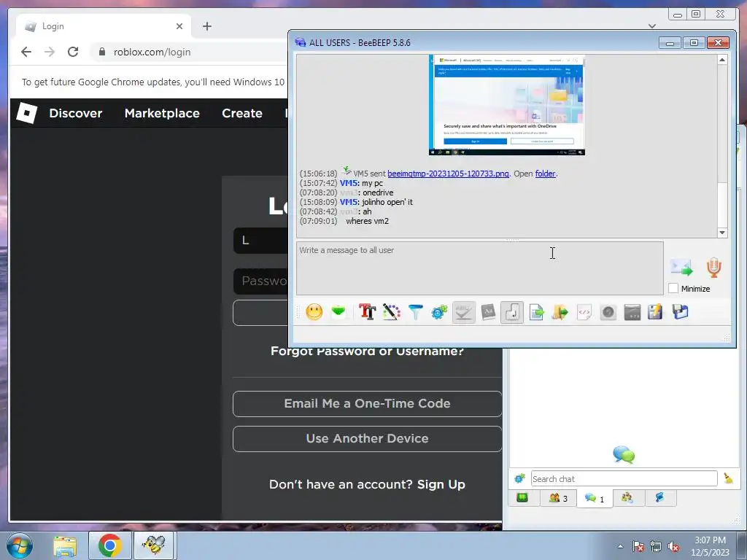This screenshot has width=747, height=560.
Task: Click the Roblox username field containing 'L'
Action: [260, 241]
